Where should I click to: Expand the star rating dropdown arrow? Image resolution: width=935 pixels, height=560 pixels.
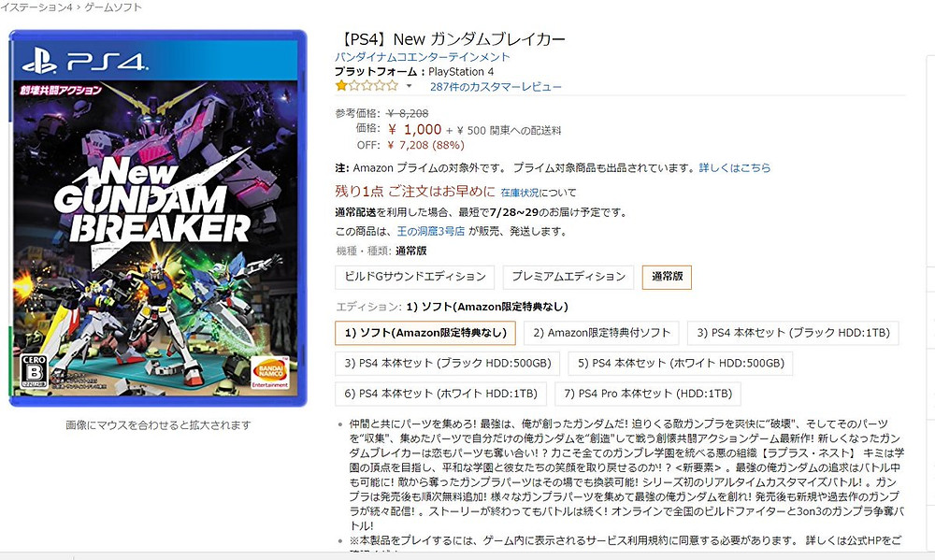point(410,86)
